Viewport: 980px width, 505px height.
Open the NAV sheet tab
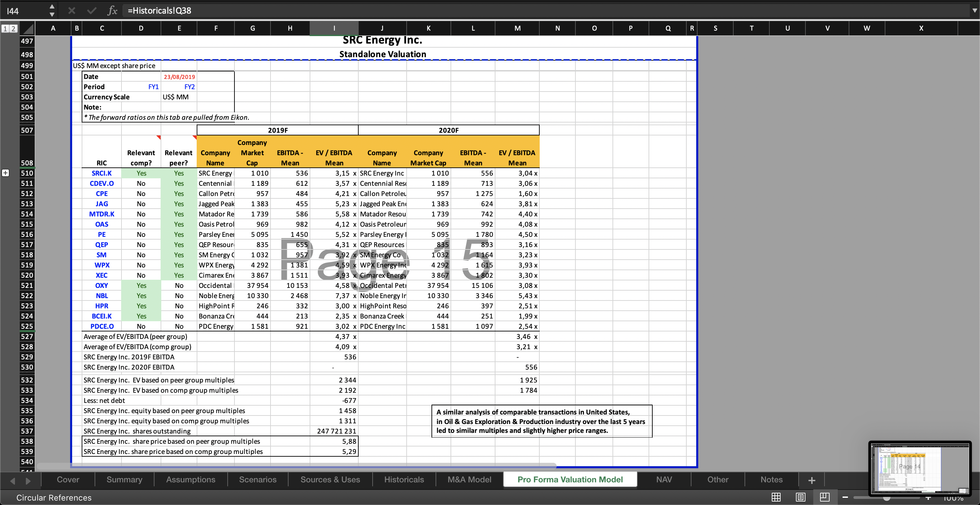point(664,479)
